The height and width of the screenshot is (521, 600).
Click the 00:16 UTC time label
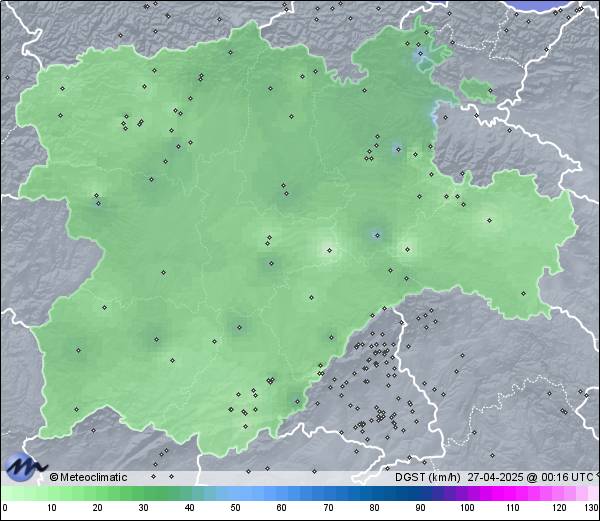(566, 477)
